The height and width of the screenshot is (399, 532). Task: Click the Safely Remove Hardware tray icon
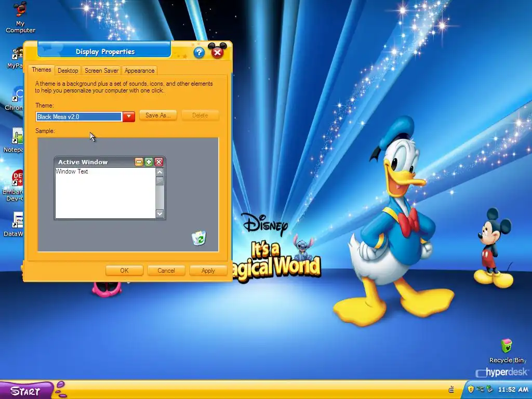pos(489,389)
